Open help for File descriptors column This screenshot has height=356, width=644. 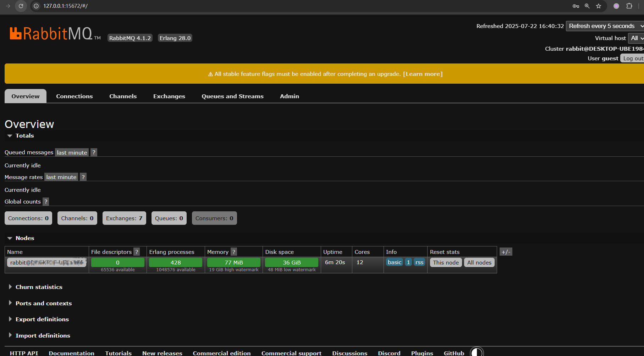point(137,252)
